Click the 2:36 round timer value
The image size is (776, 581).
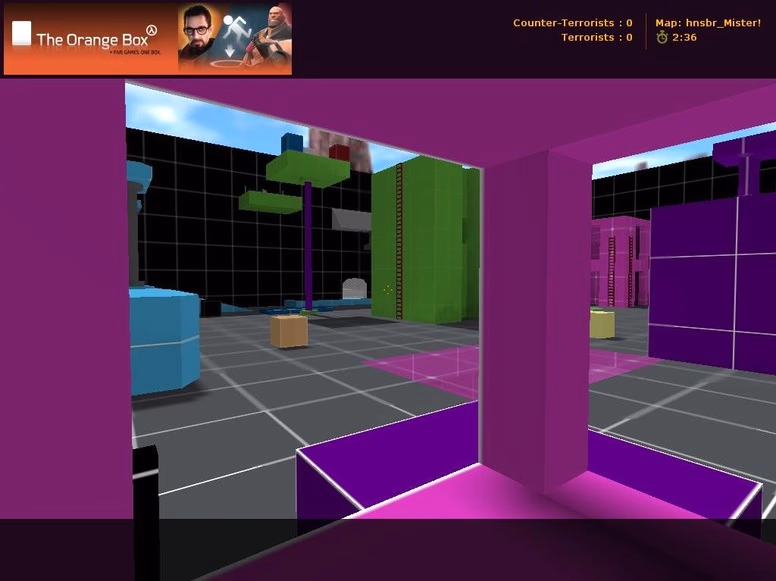pos(684,37)
